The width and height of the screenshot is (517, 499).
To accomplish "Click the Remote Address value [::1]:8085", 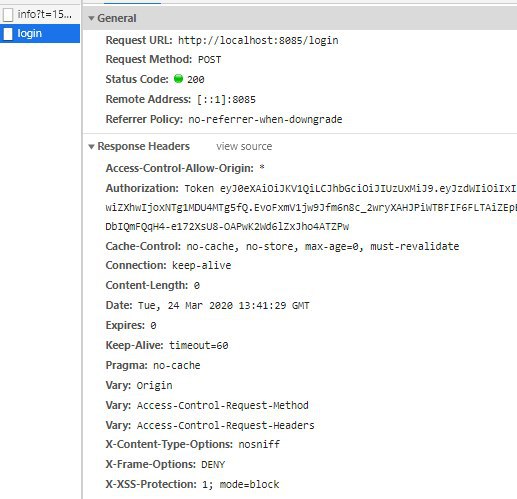I will point(226,100).
